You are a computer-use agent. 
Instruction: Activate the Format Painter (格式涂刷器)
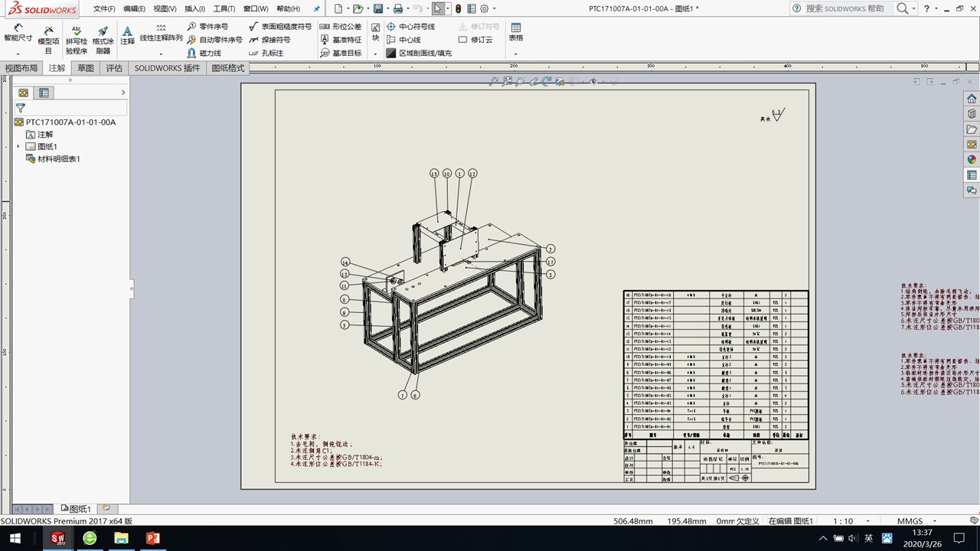[103, 40]
